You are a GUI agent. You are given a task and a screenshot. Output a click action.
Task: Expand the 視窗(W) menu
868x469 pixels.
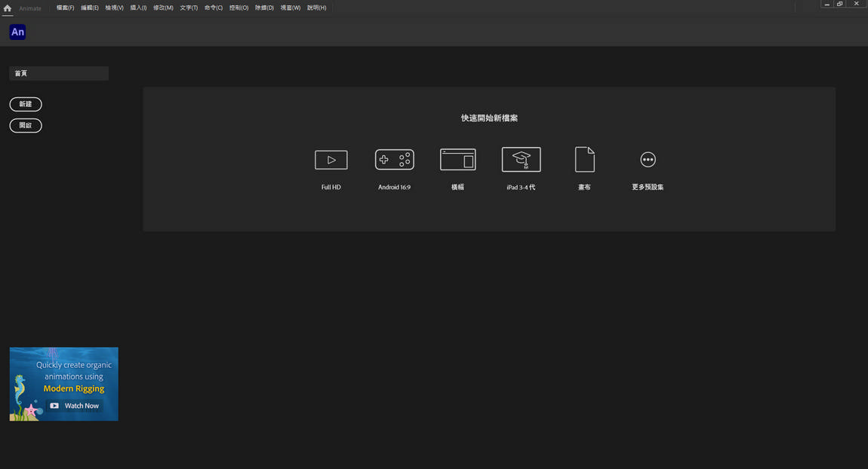[290, 8]
